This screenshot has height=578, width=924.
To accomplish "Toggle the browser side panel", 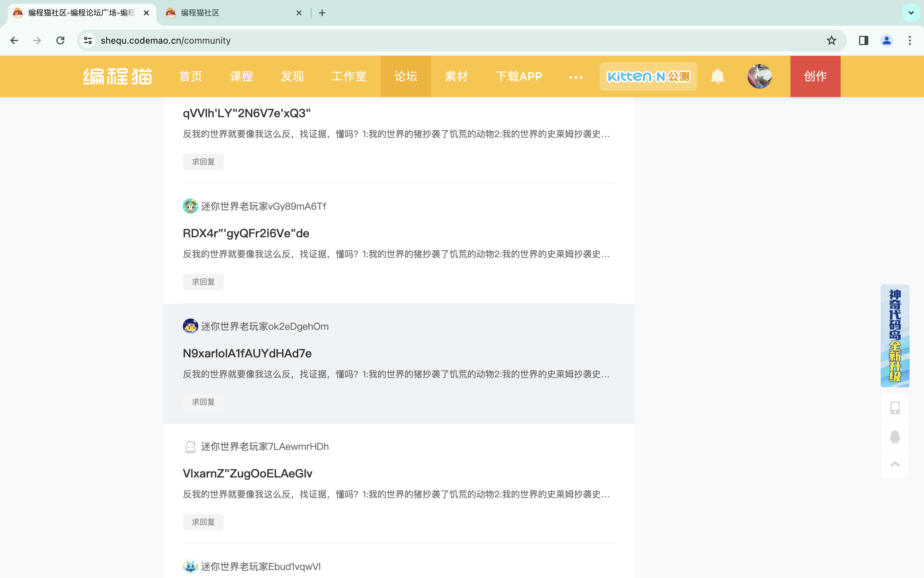I will (x=863, y=40).
